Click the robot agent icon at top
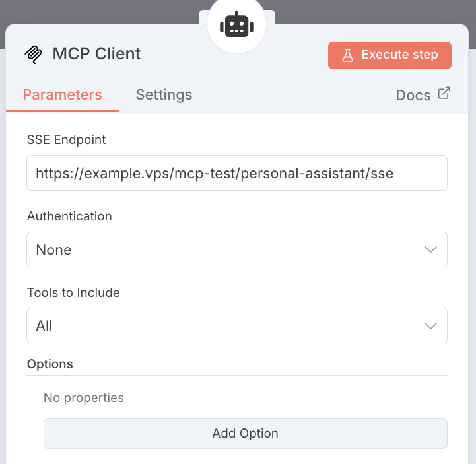 tap(236, 25)
